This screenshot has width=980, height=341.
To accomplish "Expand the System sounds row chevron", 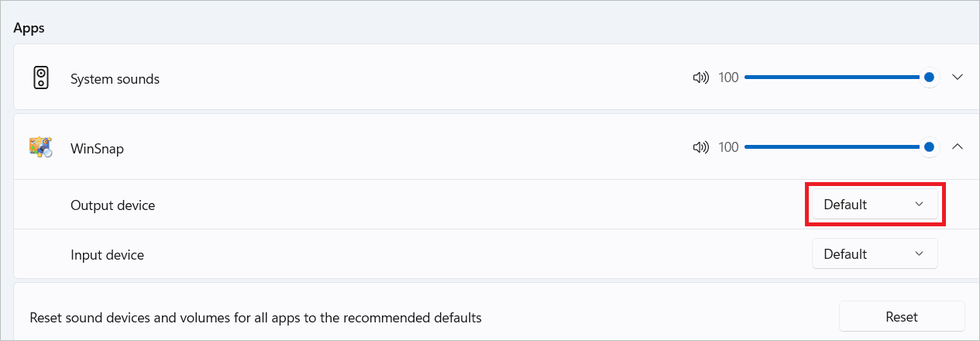I will pos(957,77).
